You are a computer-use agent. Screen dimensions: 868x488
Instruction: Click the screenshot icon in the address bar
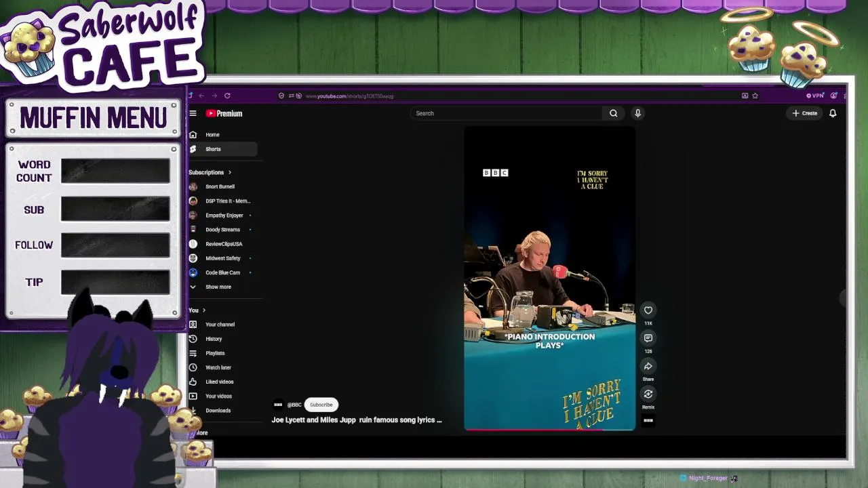[x=745, y=96]
